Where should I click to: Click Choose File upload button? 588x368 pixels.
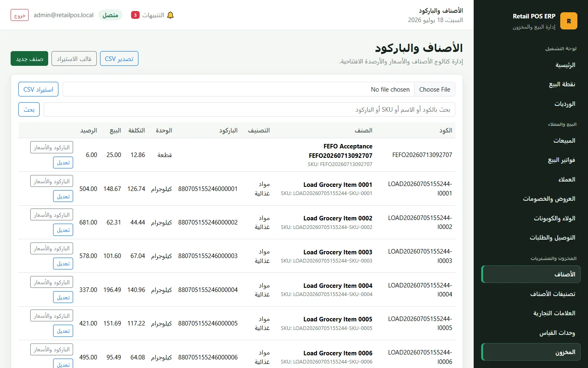[434, 89]
